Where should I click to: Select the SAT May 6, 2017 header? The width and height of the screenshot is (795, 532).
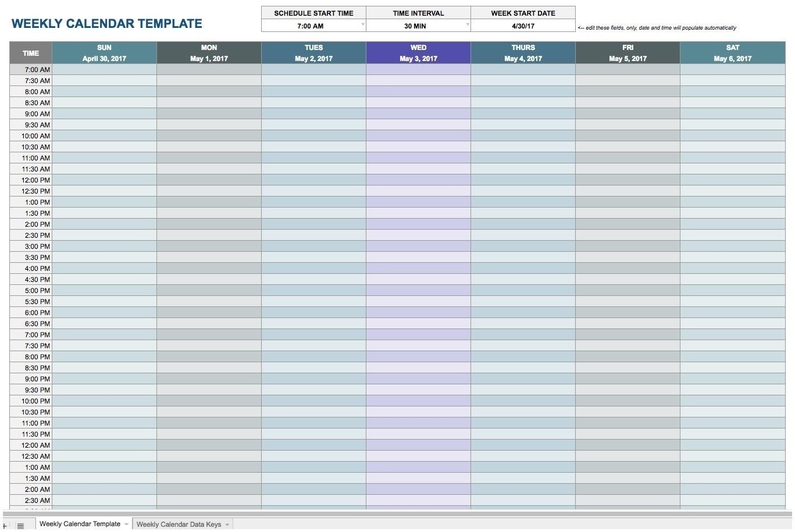[732, 53]
